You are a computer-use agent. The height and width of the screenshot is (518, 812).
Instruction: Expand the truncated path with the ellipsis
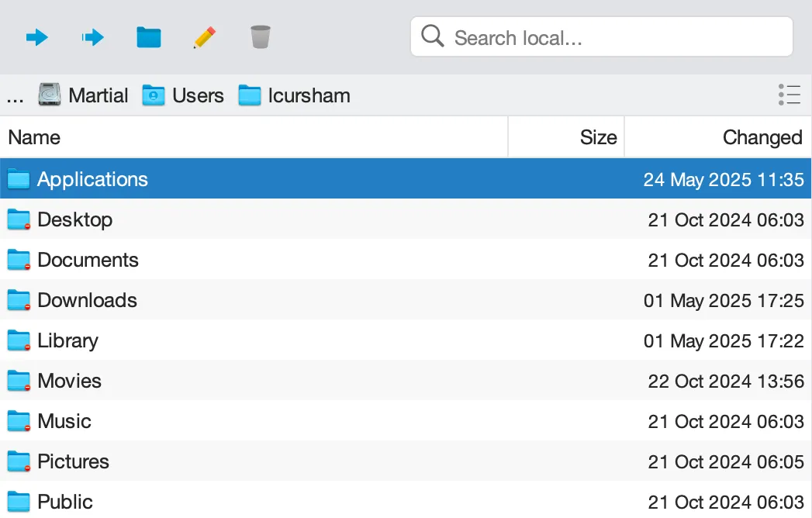coord(14,95)
